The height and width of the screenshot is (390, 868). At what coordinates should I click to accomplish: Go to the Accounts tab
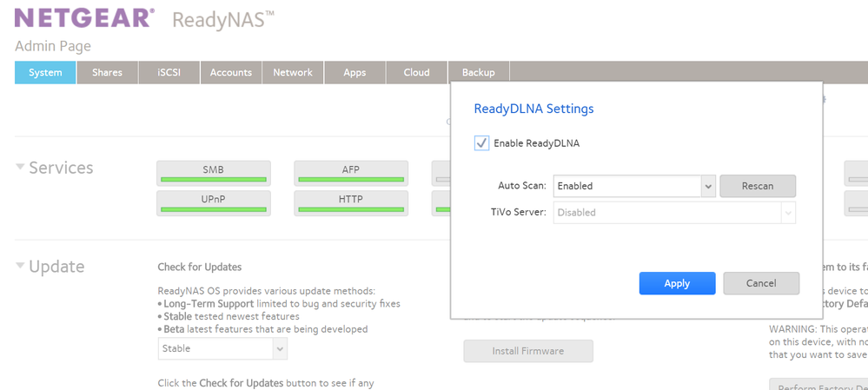click(x=230, y=73)
